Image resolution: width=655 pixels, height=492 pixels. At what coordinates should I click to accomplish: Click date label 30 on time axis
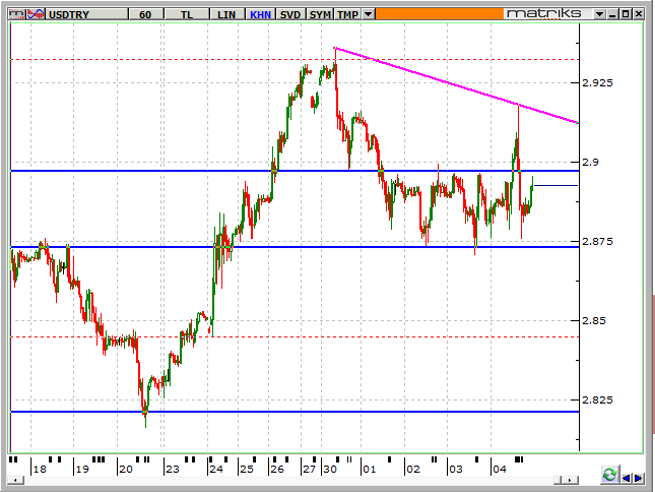330,469
